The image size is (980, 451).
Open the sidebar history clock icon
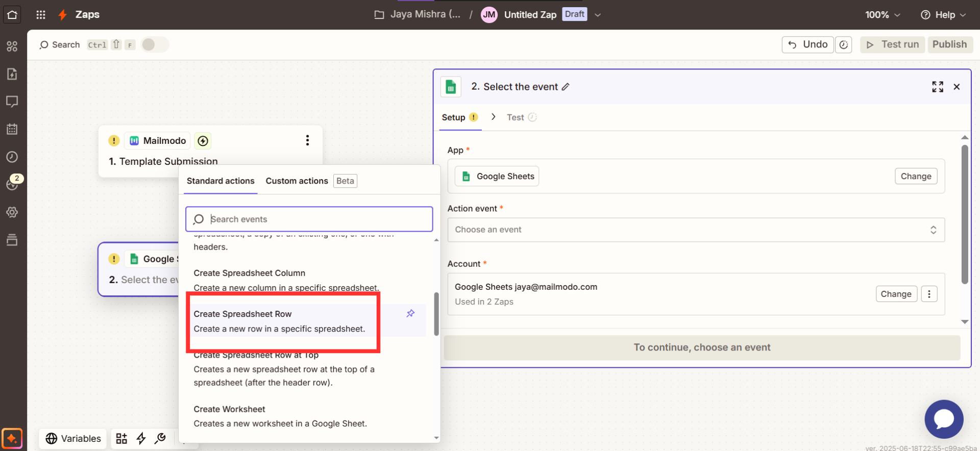pyautogui.click(x=12, y=157)
